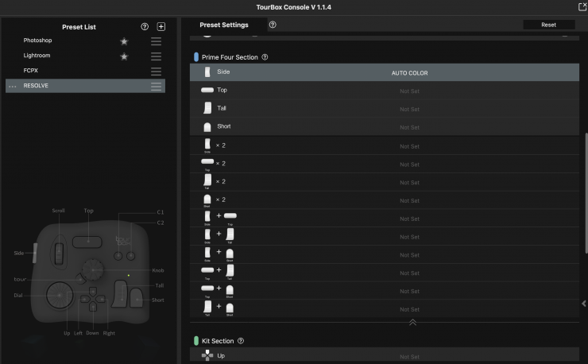This screenshot has height=364, width=588.
Task: Open Kit Section help icon
Action: tap(241, 341)
